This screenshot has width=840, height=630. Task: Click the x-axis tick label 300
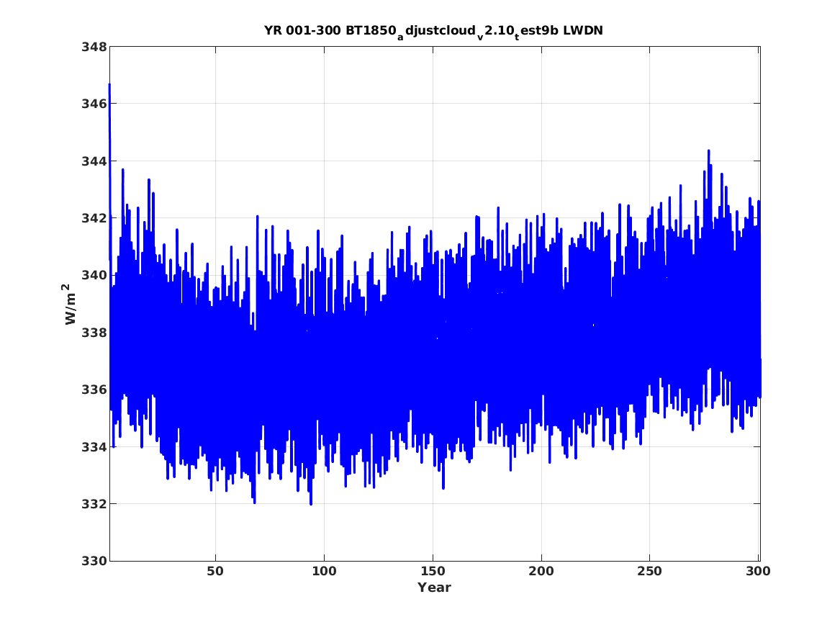tap(758, 572)
